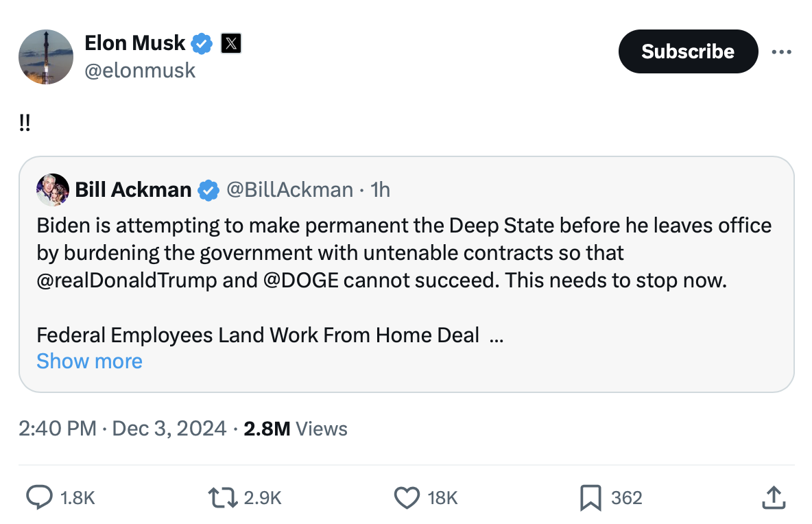Click Bill Ackman's verified checkmark

point(208,190)
